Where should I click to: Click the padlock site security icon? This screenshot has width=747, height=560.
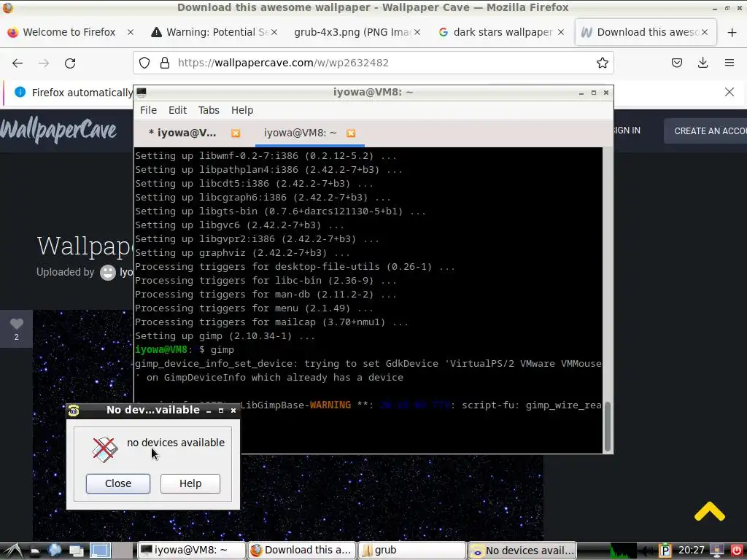pyautogui.click(x=165, y=63)
